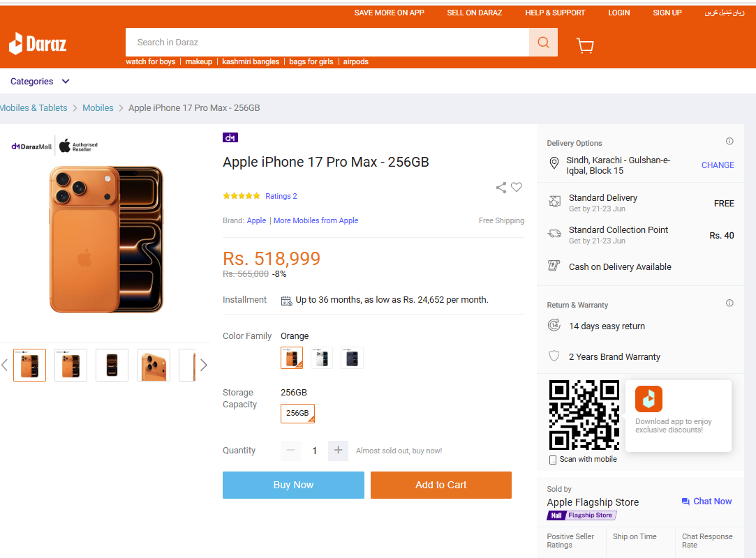756x558 pixels.
Task: Open HELP & SUPPORT menu
Action: tap(555, 13)
